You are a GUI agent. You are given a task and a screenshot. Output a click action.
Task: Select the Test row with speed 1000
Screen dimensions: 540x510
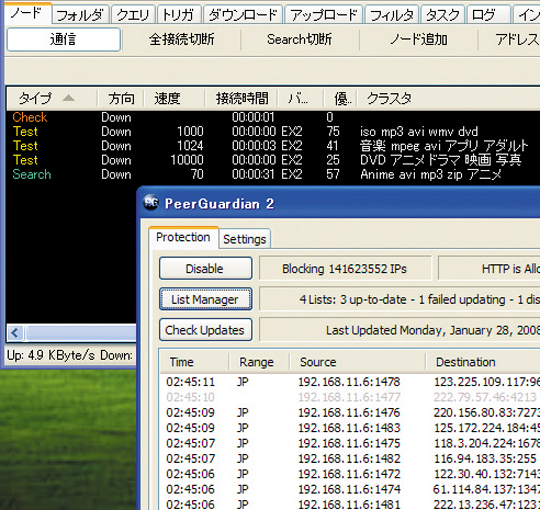(x=273, y=132)
